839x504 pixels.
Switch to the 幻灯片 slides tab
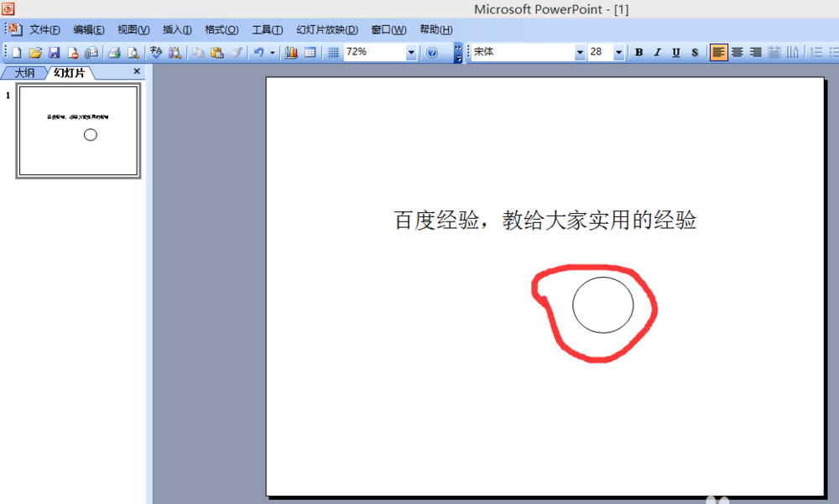(70, 73)
